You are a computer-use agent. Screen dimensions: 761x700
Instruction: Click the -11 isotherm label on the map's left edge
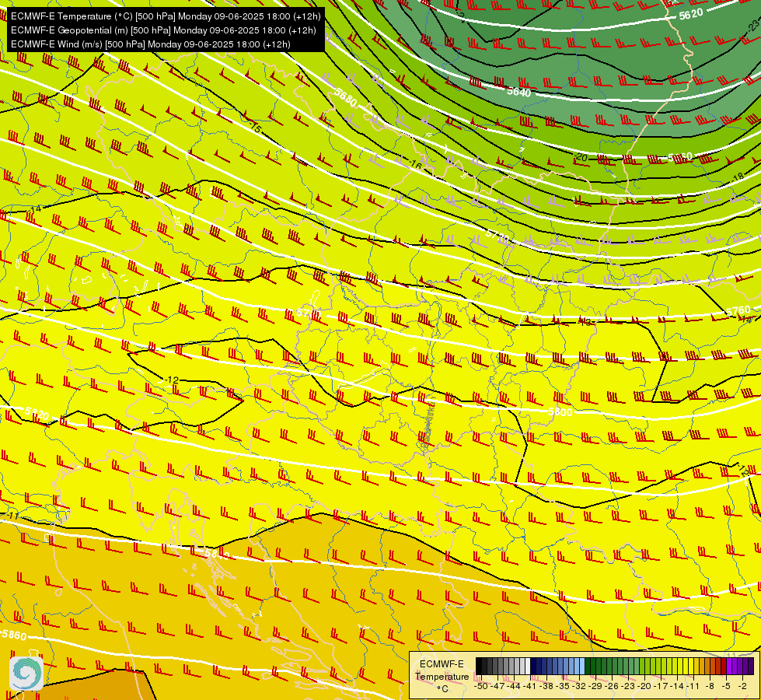(12, 516)
